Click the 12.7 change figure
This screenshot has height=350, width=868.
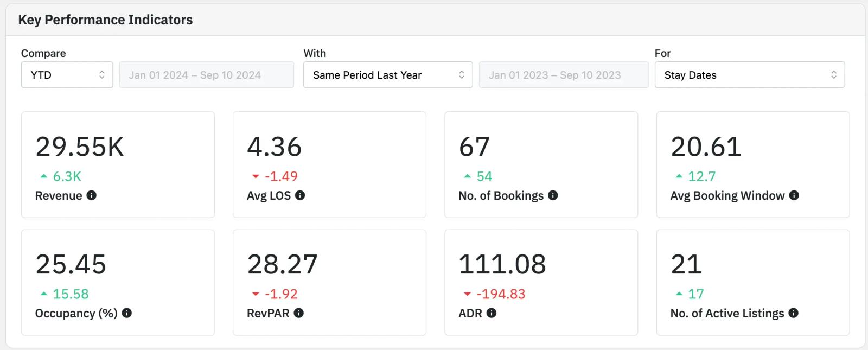702,176
